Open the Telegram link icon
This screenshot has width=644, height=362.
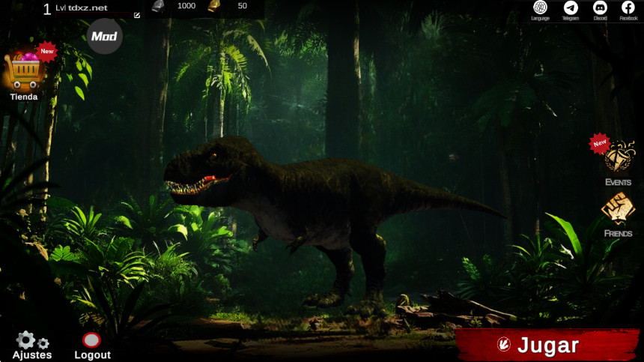point(571,7)
